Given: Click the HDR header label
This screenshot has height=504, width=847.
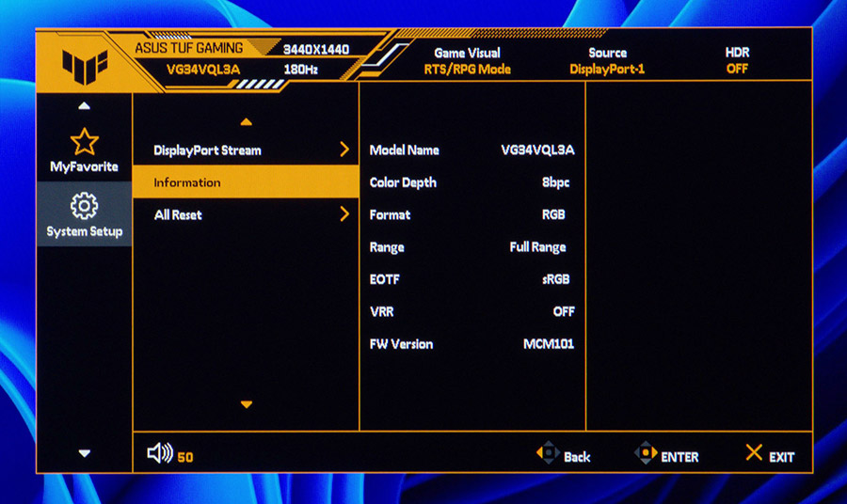Looking at the screenshot, I should pyautogui.click(x=737, y=53).
